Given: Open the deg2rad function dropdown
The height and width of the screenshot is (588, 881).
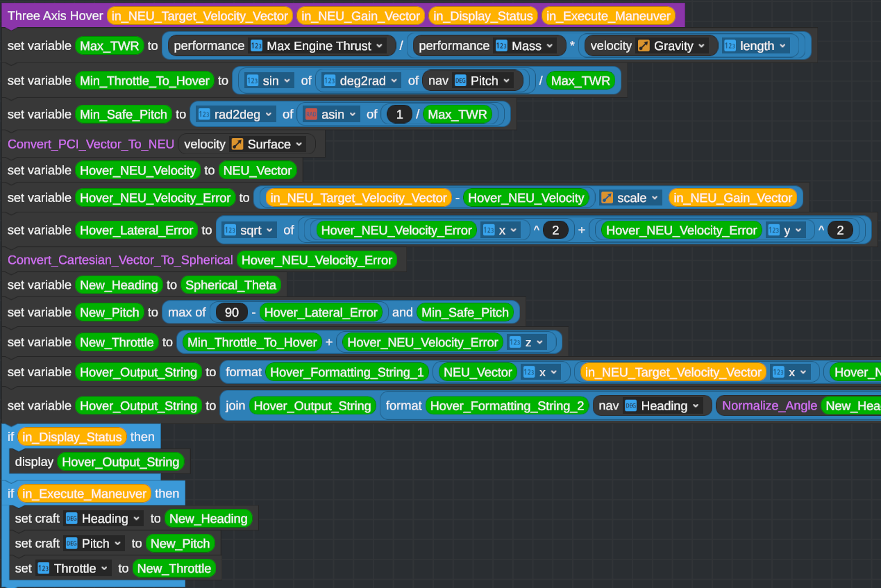Looking at the screenshot, I should tap(362, 81).
